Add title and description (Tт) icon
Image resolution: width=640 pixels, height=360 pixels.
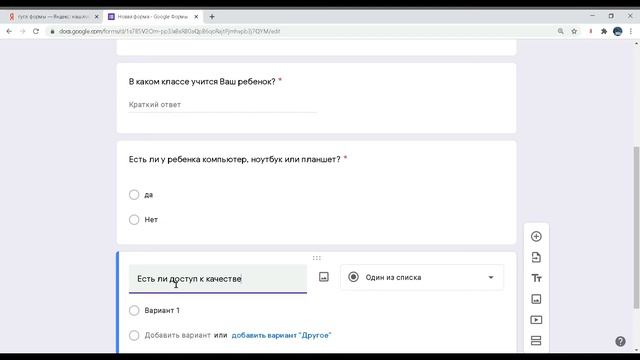tap(536, 278)
